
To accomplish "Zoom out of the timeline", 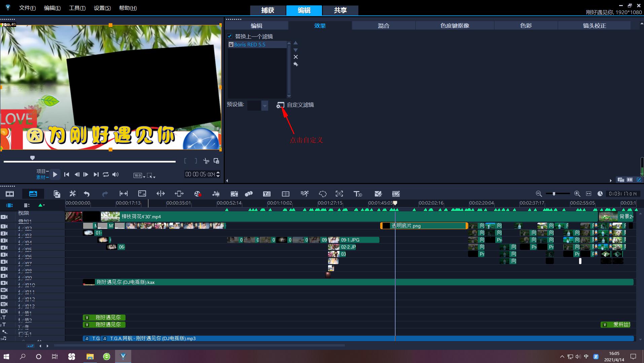I will tap(539, 194).
